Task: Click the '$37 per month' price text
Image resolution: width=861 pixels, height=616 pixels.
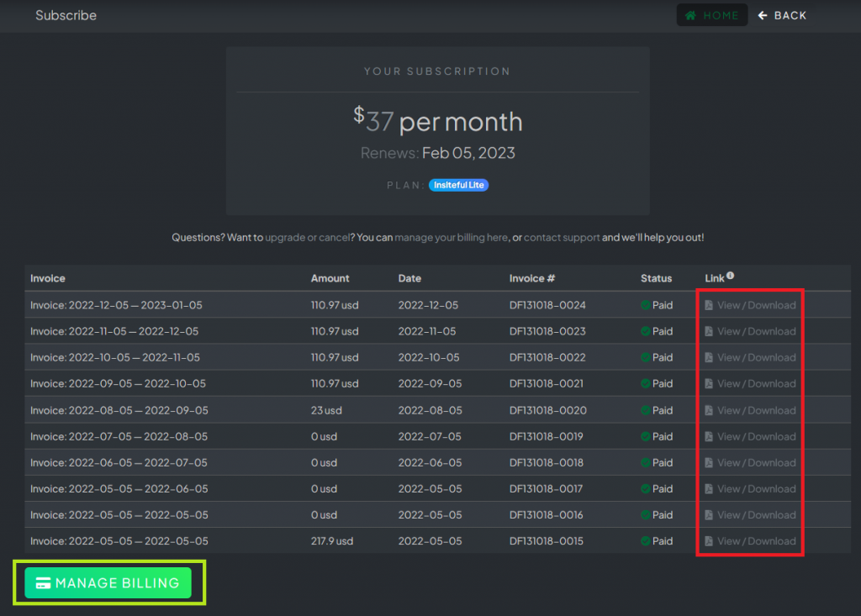Action: pyautogui.click(x=437, y=121)
